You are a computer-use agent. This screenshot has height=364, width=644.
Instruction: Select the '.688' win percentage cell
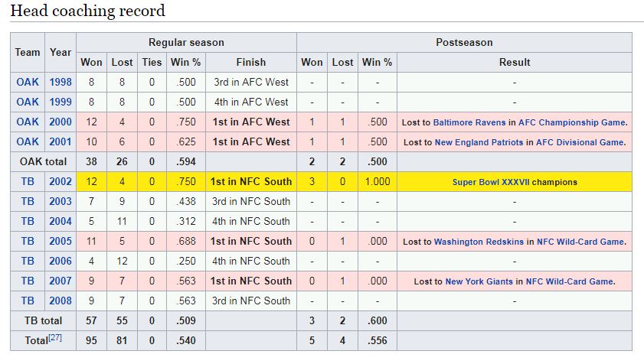186,242
